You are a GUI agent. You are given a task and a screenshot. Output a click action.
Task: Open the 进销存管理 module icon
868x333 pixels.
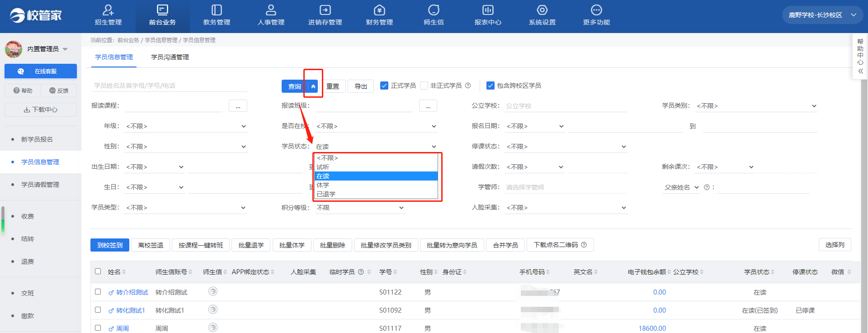click(325, 10)
